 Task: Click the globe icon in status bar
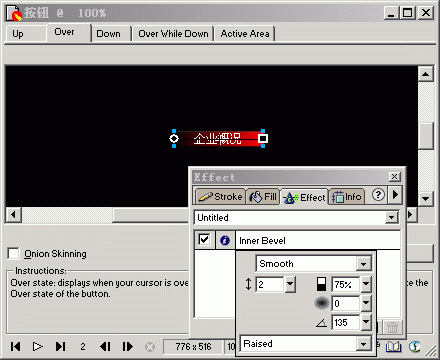415,347
